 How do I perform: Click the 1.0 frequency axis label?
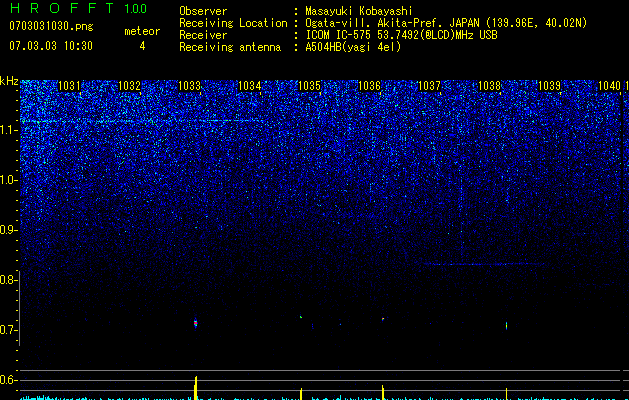[x=8, y=180]
